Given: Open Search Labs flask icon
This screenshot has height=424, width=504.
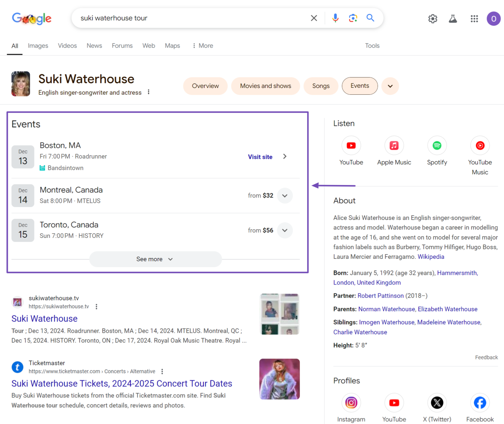Looking at the screenshot, I should tap(453, 19).
